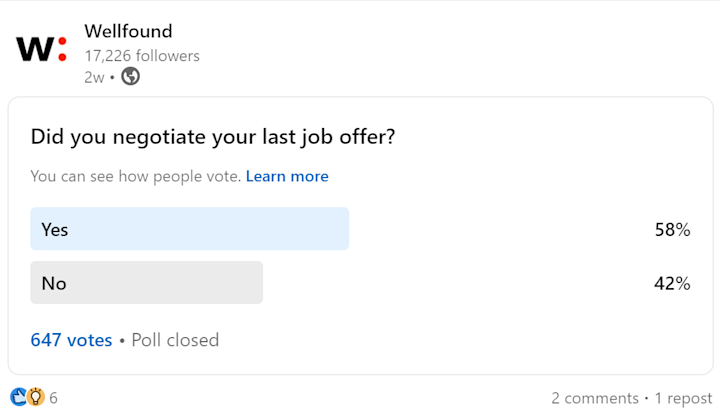This screenshot has width=720, height=417.
Task: Select the Yes poll result bar
Action: (x=190, y=229)
